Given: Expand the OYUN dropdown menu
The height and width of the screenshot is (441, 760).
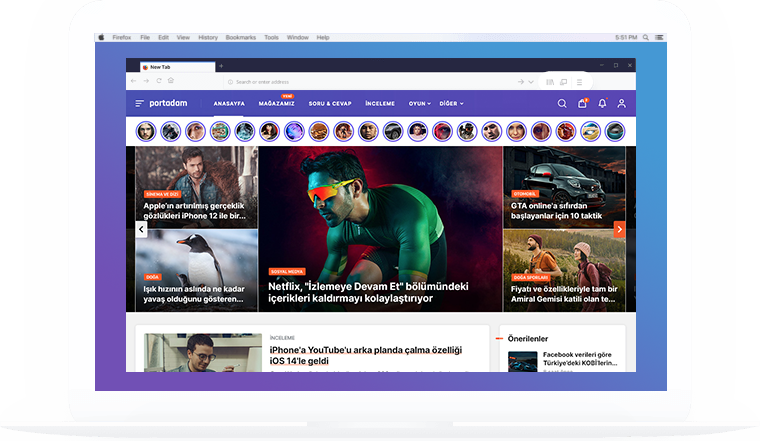Looking at the screenshot, I should tap(419, 104).
